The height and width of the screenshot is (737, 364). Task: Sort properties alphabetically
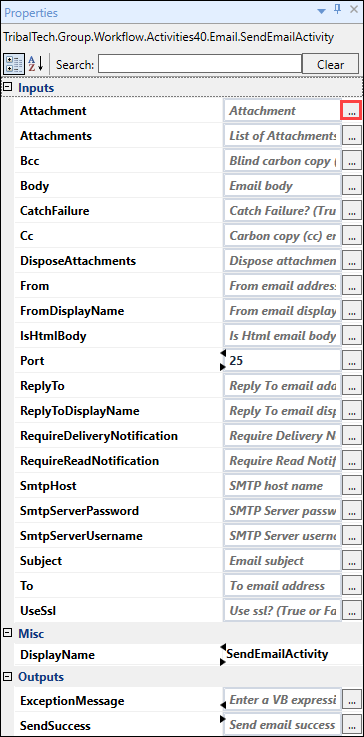[36, 64]
